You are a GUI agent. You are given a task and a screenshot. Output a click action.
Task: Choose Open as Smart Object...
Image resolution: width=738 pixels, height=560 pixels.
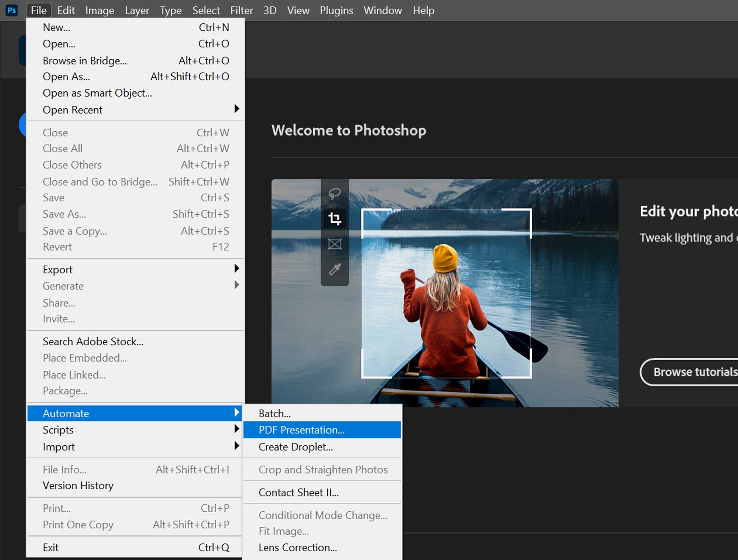coord(135,93)
